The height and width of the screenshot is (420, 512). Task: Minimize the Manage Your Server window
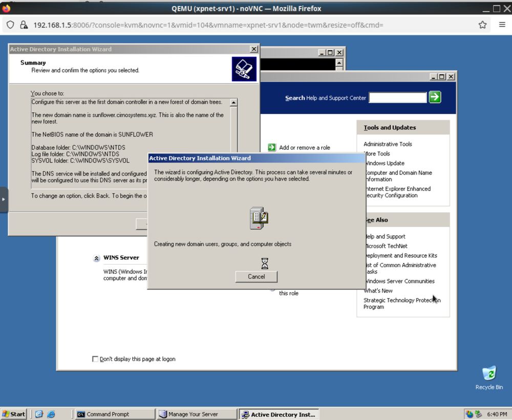434,77
